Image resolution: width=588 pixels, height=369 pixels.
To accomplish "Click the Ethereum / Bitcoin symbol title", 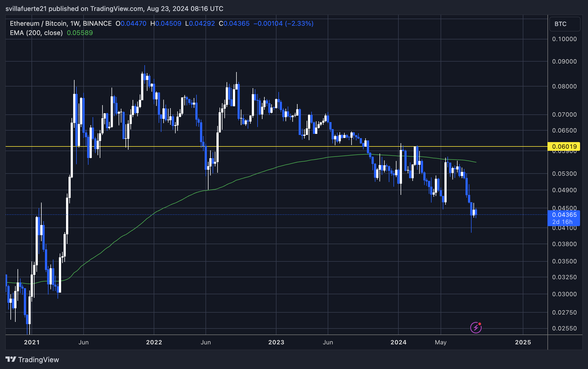I will pos(38,24).
